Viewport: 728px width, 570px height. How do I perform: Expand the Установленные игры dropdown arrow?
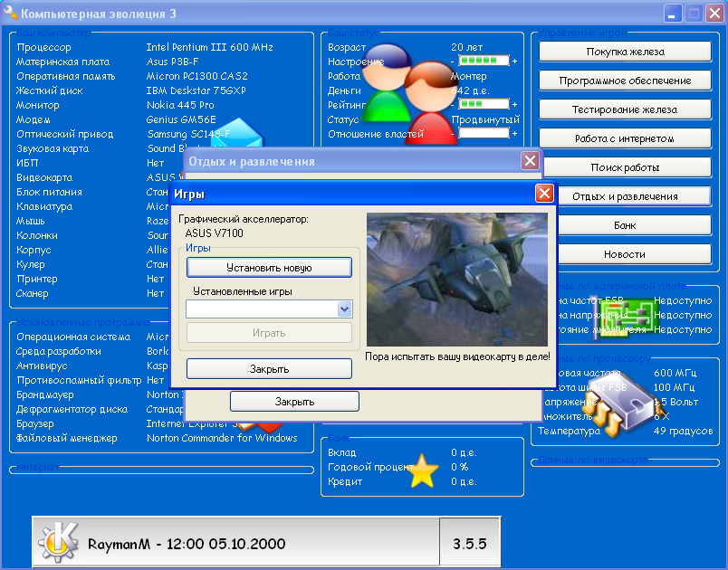(344, 309)
